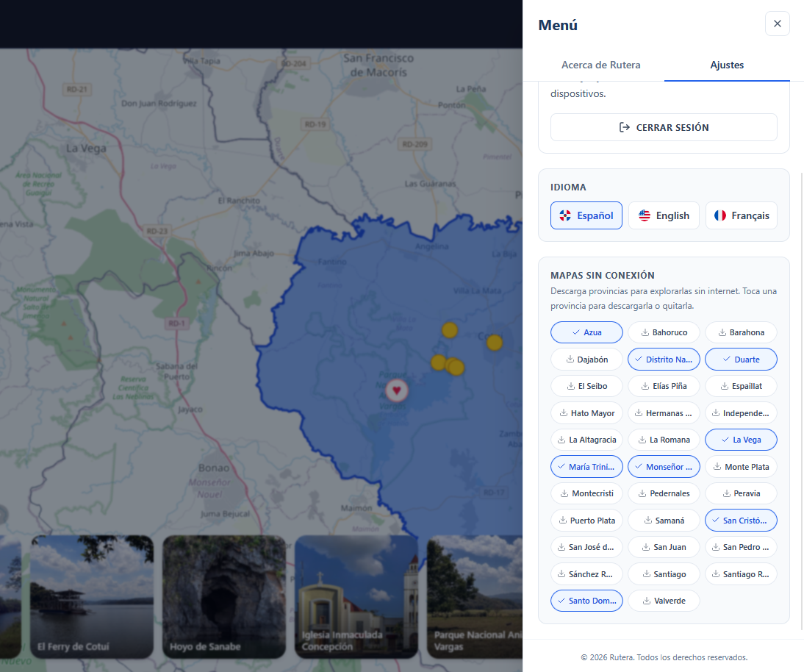Download the Peravia province map
804x672 pixels.
[741, 493]
